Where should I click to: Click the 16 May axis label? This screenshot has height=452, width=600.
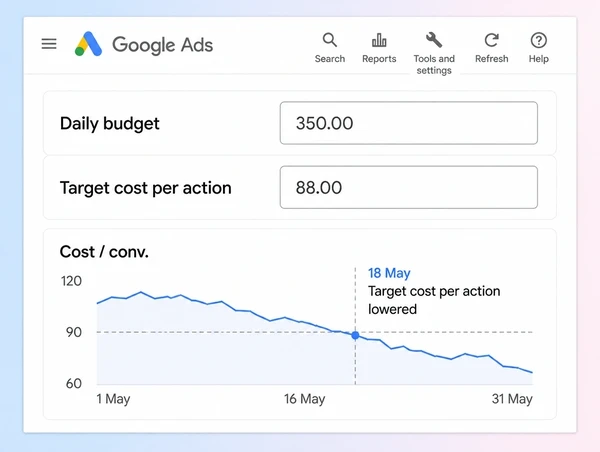point(305,399)
